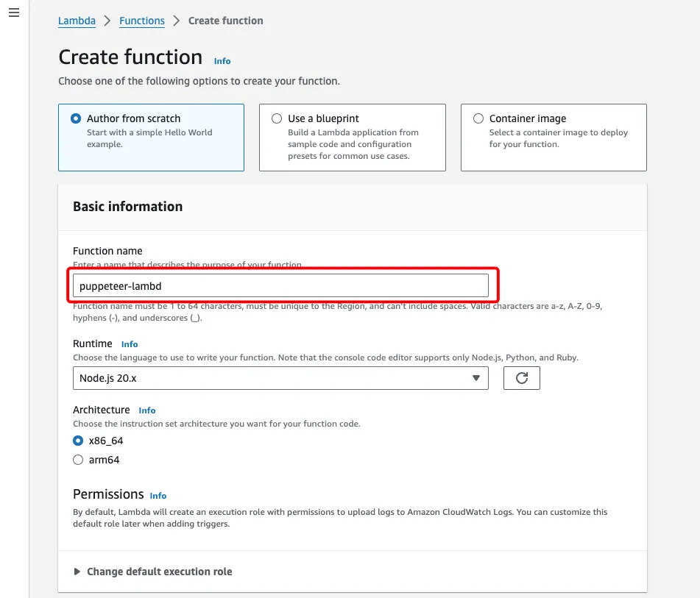Image resolution: width=700 pixels, height=598 pixels.
Task: Select the Author from scratch option
Action: point(76,118)
